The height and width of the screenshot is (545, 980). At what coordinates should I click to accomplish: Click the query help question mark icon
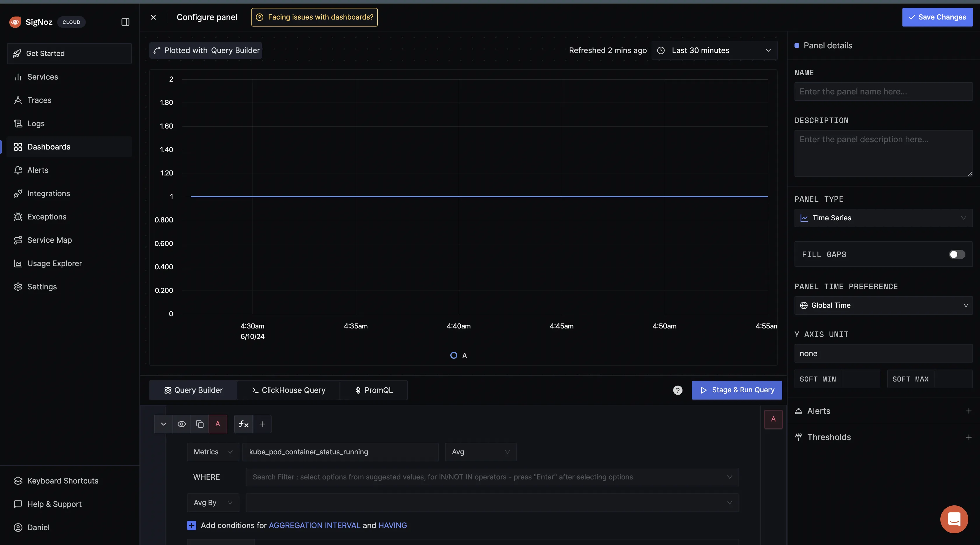tap(678, 390)
